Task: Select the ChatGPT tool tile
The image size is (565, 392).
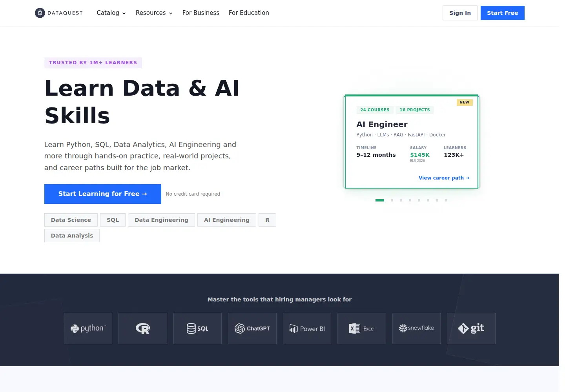Action: coord(252,328)
